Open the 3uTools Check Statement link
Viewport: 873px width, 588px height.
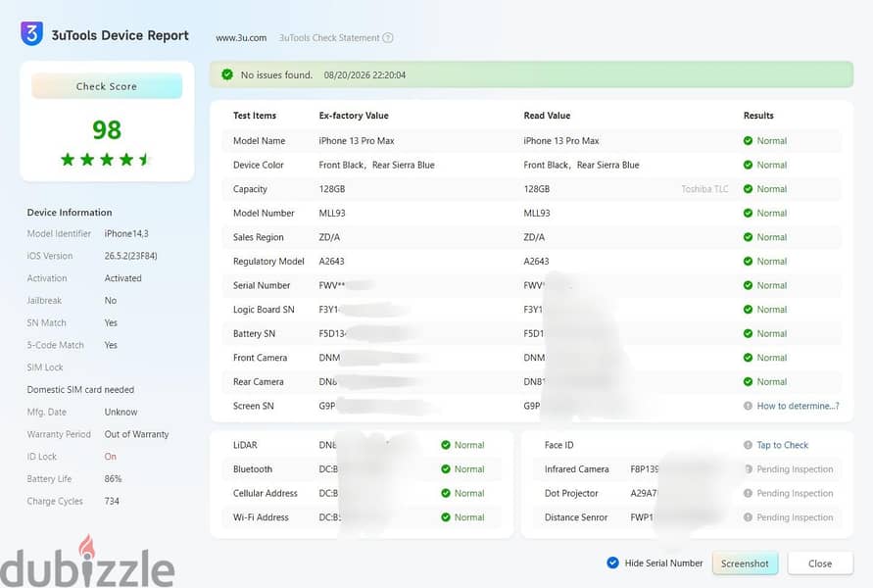coord(329,38)
